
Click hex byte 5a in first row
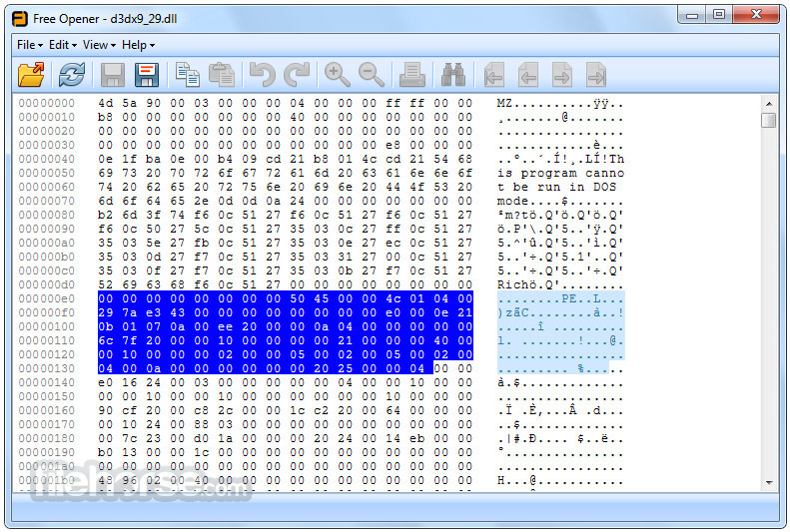[130, 103]
